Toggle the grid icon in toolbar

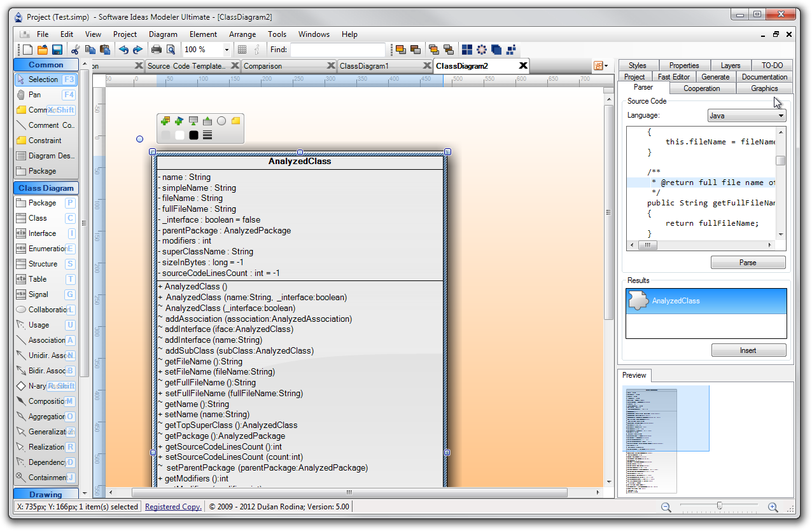click(x=242, y=50)
